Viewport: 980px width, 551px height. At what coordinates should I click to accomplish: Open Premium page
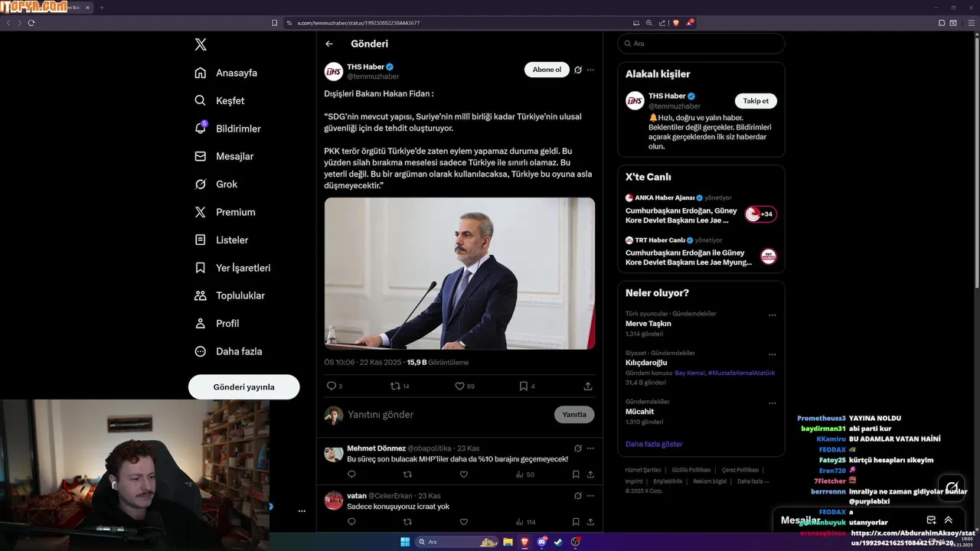(225, 212)
